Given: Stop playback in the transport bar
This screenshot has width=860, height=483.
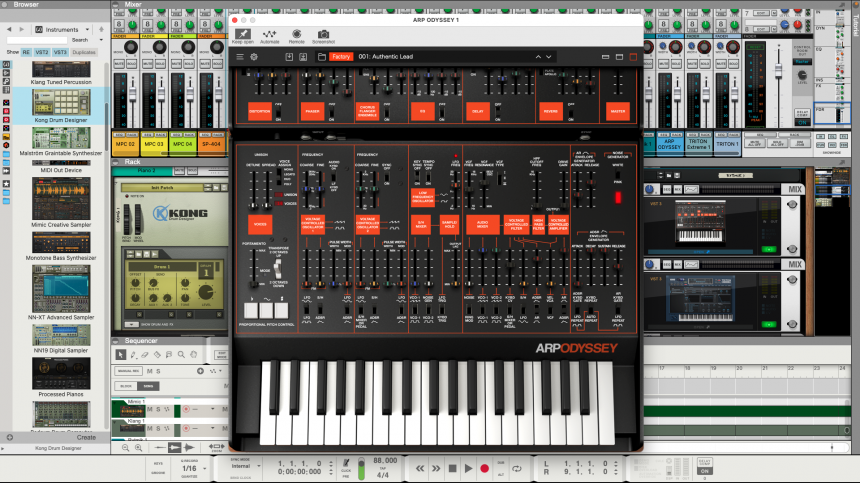Looking at the screenshot, I should pyautogui.click(x=452, y=468).
